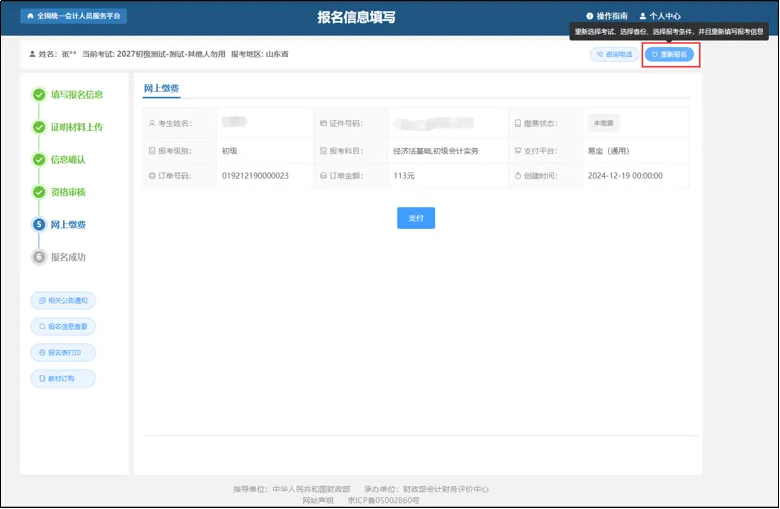Go to step 资格审核
780x509 pixels.
(x=68, y=192)
